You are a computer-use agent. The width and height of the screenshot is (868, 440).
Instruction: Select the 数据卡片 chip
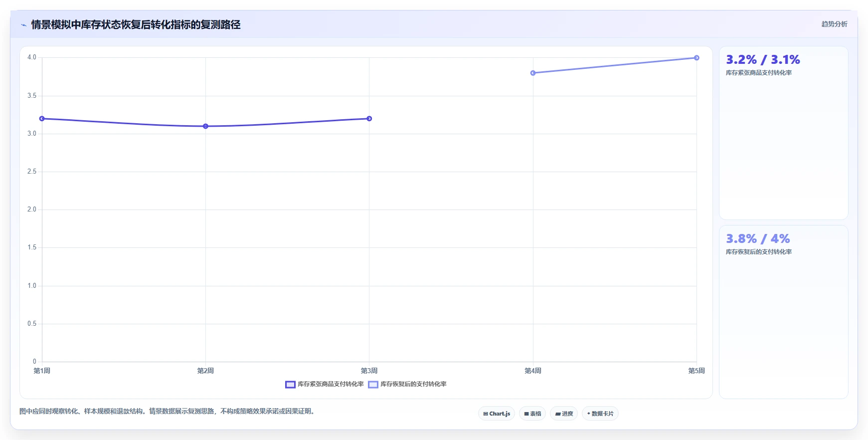point(600,414)
